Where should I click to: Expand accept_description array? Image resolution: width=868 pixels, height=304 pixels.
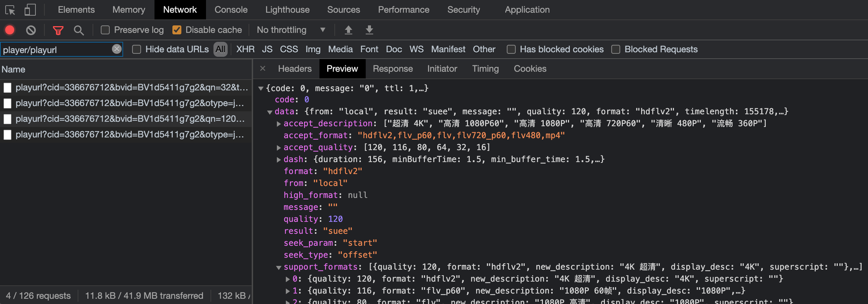point(279,124)
